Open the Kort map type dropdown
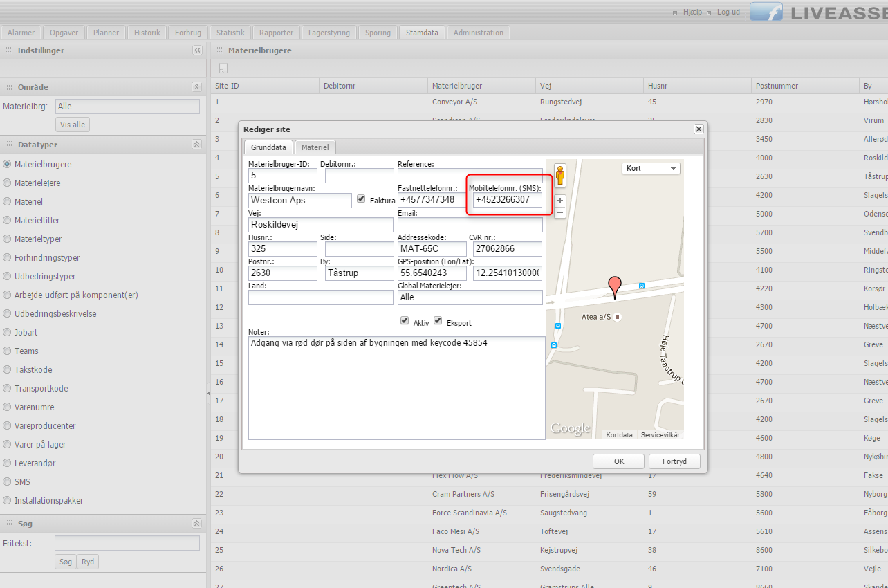Viewport: 888px width, 588px height. 651,168
